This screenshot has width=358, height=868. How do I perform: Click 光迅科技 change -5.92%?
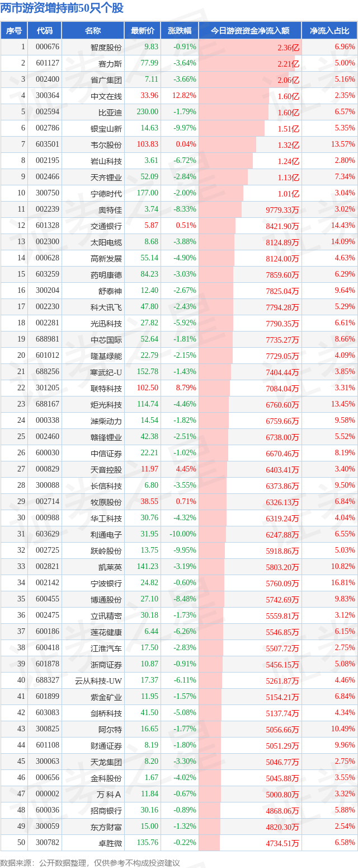(x=185, y=323)
